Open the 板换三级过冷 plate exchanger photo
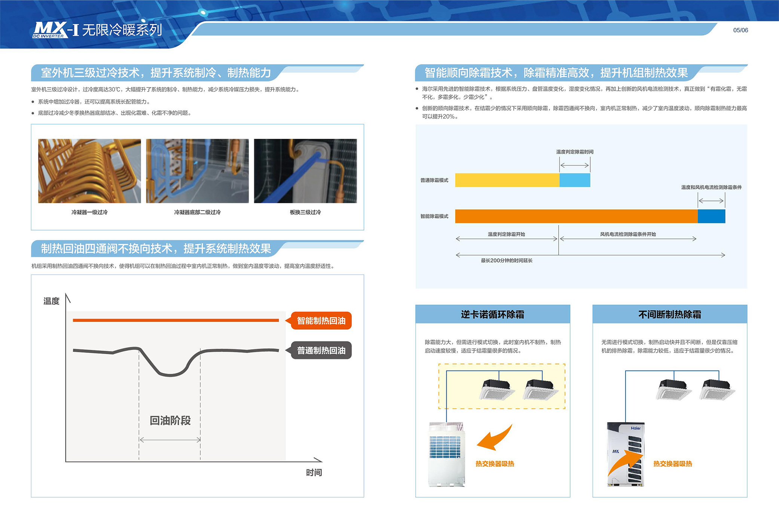This screenshot has height=532, width=779. coord(305,171)
